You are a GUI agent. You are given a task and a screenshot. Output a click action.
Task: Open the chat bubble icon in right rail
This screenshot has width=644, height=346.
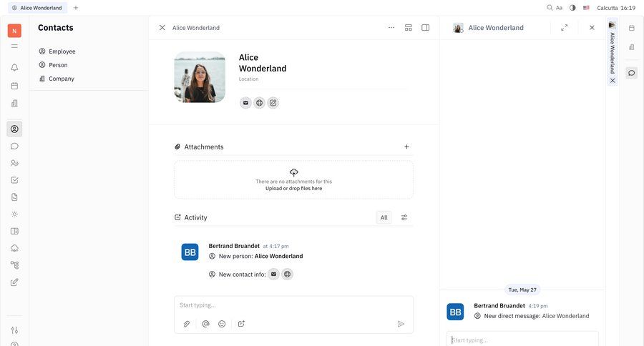click(632, 73)
